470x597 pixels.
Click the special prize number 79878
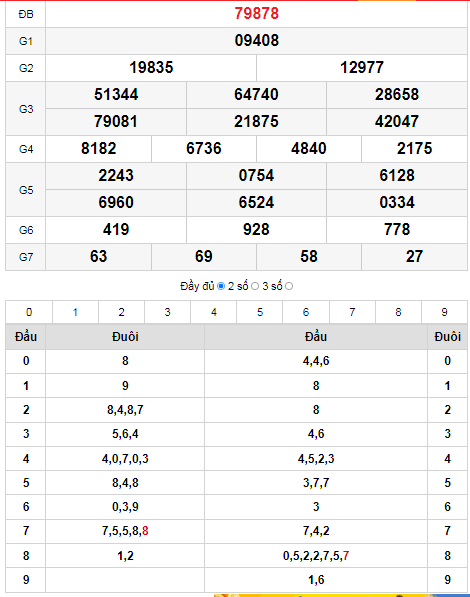256,14
